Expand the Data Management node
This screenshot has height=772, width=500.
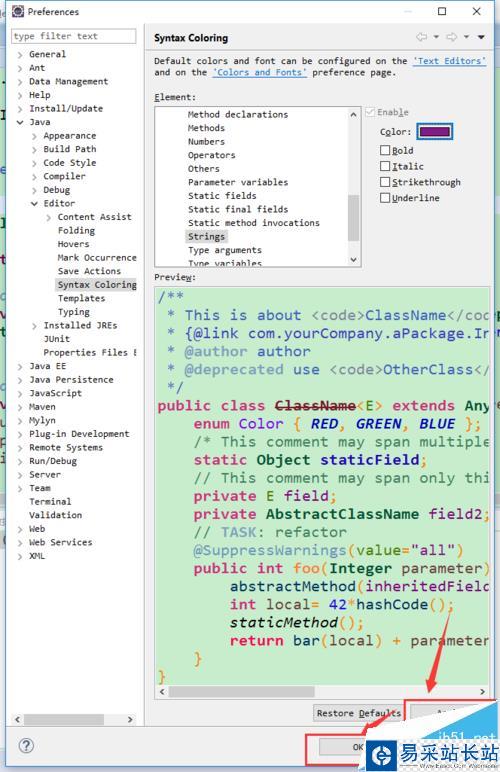[20, 82]
